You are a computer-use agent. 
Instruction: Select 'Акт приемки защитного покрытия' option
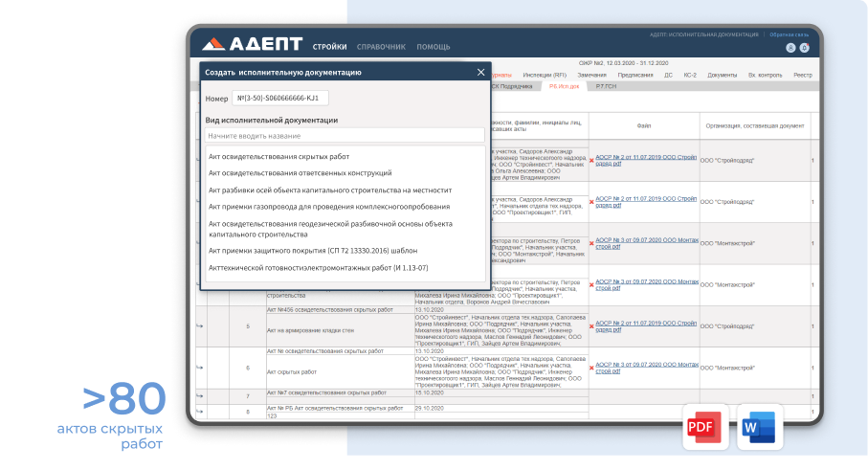tap(313, 251)
